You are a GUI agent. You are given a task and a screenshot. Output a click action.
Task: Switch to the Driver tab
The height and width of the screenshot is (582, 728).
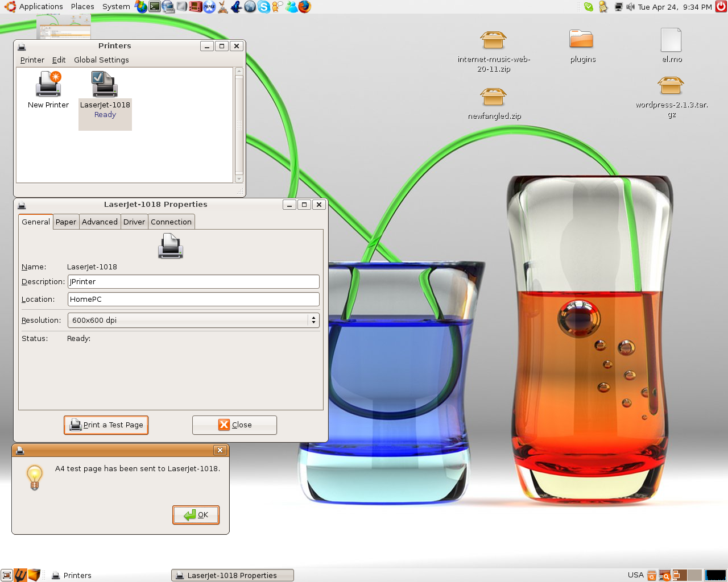[134, 222]
